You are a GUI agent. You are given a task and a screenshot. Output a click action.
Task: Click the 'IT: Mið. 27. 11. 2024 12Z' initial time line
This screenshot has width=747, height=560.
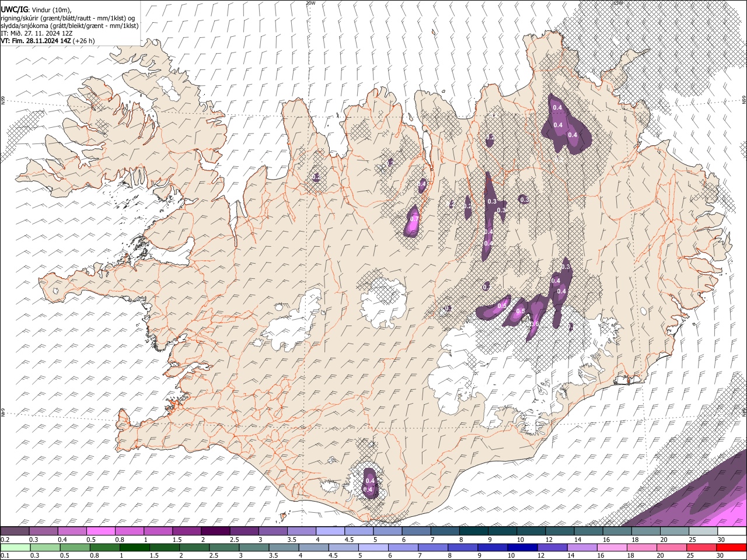click(x=36, y=33)
